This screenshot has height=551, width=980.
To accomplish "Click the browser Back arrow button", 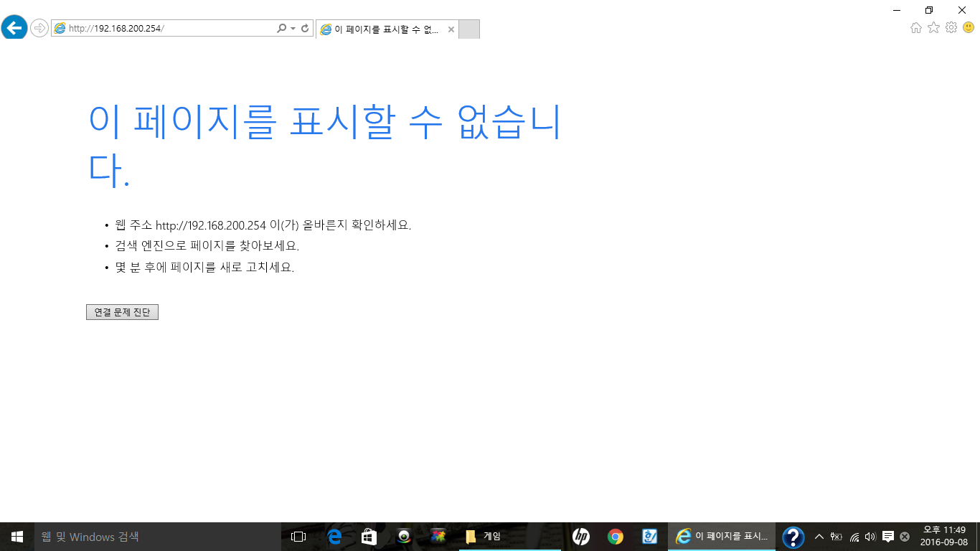I will click(14, 28).
